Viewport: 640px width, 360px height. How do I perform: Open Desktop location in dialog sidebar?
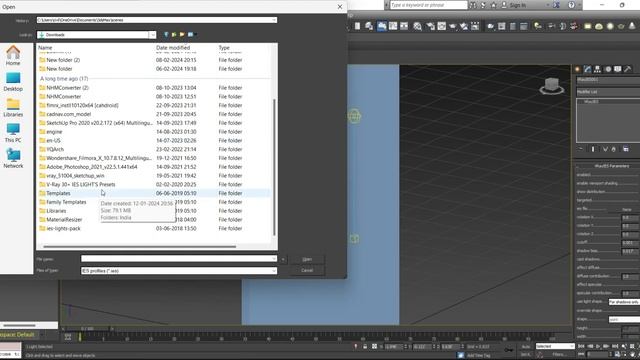[x=13, y=82]
